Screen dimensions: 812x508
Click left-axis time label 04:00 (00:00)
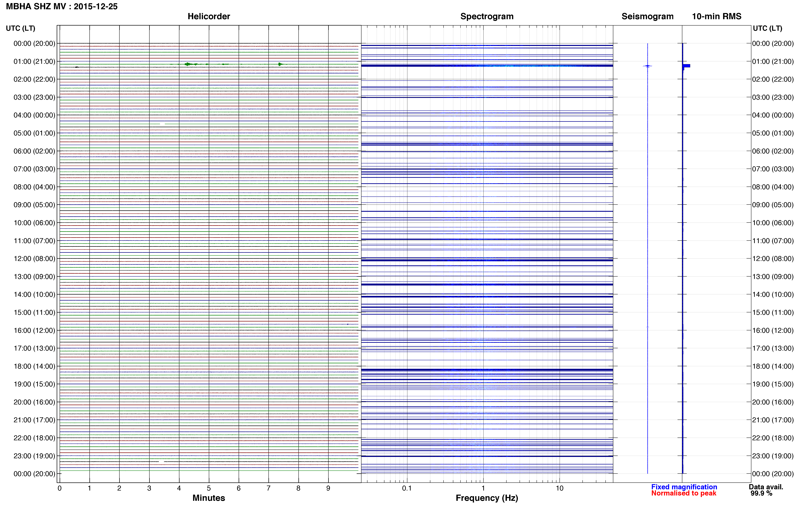[x=35, y=115]
